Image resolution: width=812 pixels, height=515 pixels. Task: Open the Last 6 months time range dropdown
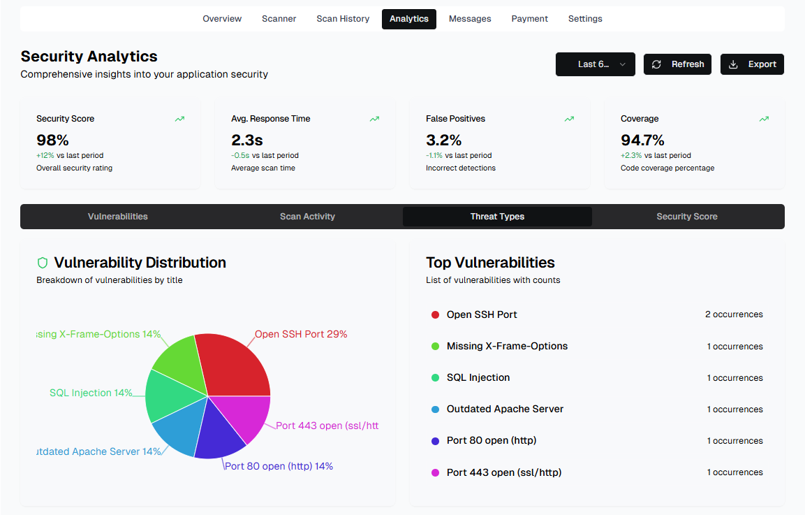[x=595, y=64]
